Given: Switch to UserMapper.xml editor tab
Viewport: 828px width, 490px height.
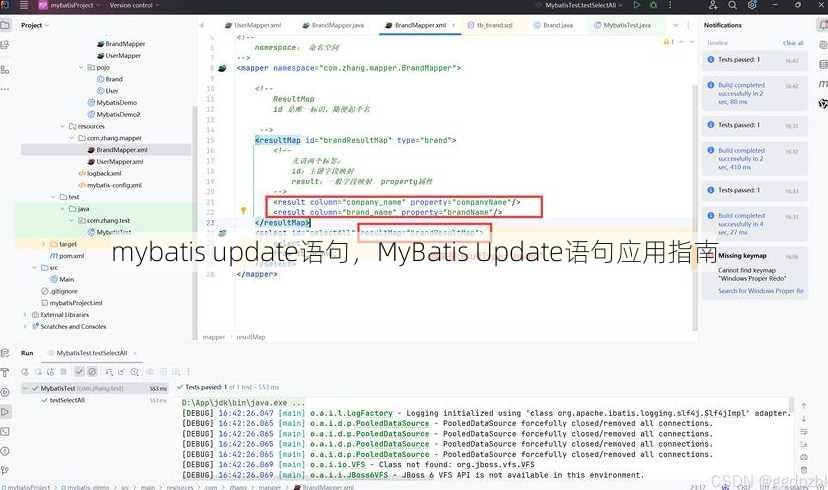Looking at the screenshot, I should pos(253,25).
